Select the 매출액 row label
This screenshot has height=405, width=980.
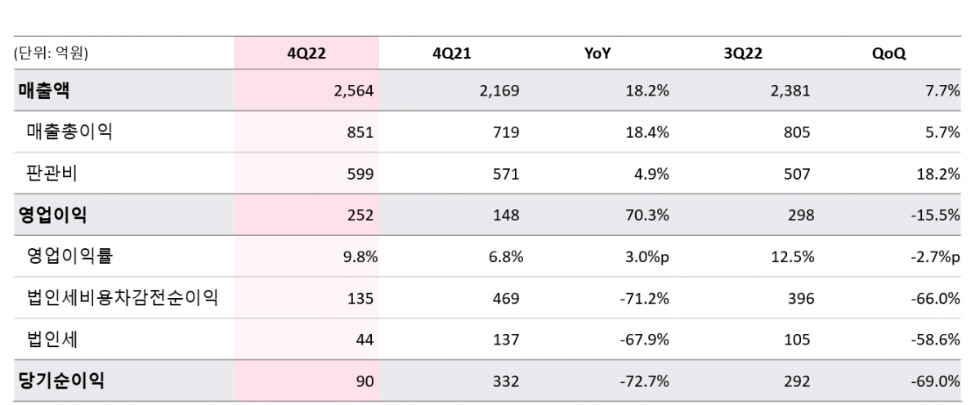(44, 91)
